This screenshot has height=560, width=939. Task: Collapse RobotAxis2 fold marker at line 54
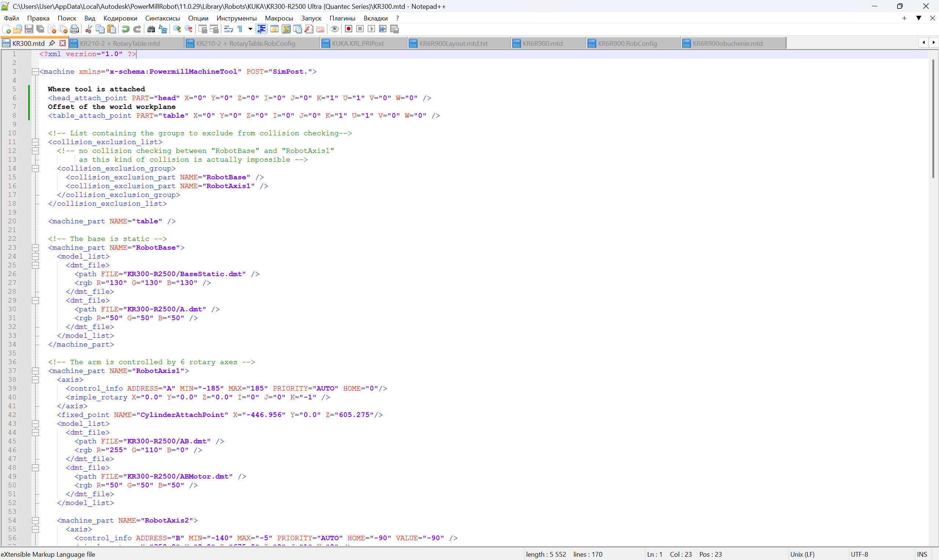pyautogui.click(x=35, y=520)
